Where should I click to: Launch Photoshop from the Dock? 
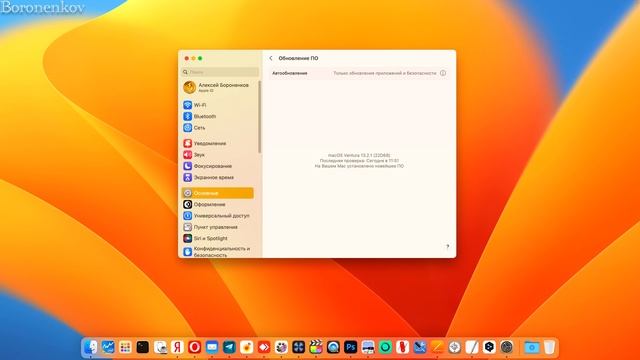coord(351,347)
